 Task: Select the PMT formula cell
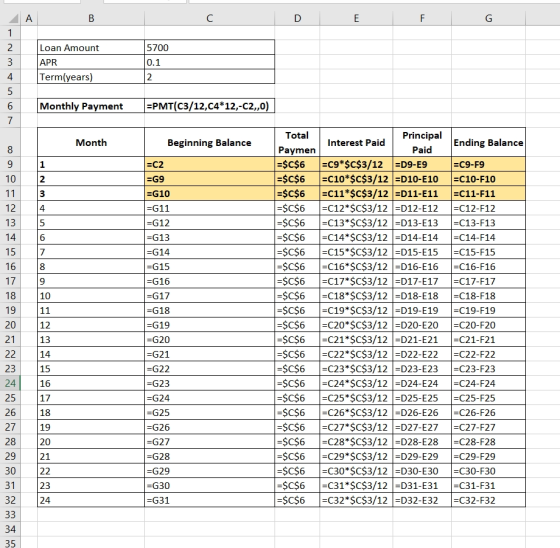(x=210, y=106)
